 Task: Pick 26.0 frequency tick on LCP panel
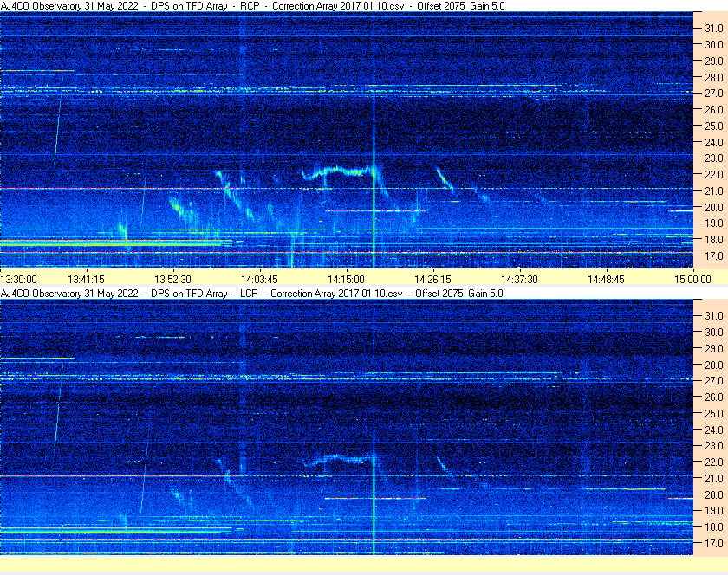[714, 397]
